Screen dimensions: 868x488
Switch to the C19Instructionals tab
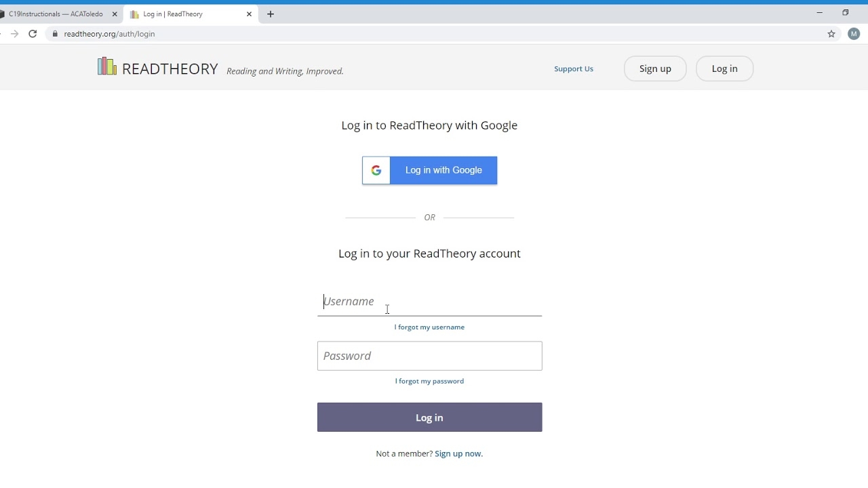(54, 14)
